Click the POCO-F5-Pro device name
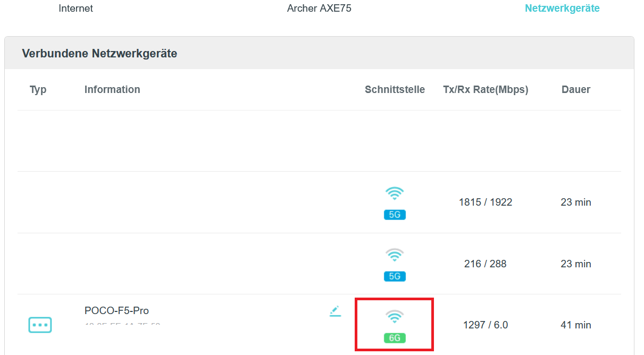644x355 pixels. pos(116,310)
